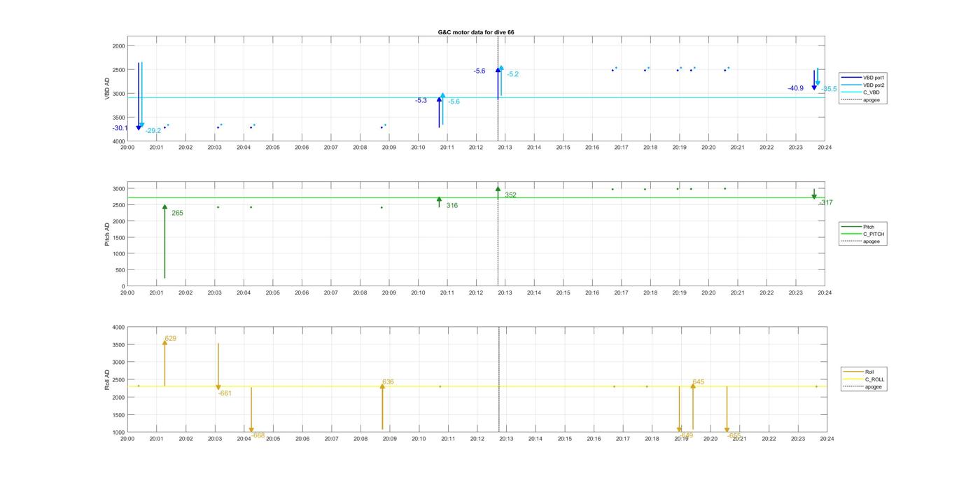
Task: Select the "-317" pitch data label
Action: tap(826, 203)
